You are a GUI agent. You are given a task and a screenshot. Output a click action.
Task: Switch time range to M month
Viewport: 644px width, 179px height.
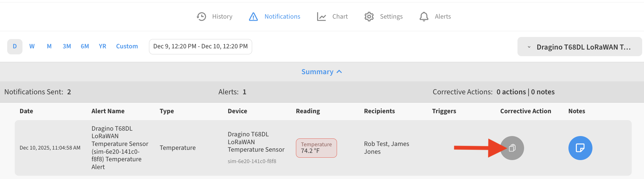tap(49, 47)
